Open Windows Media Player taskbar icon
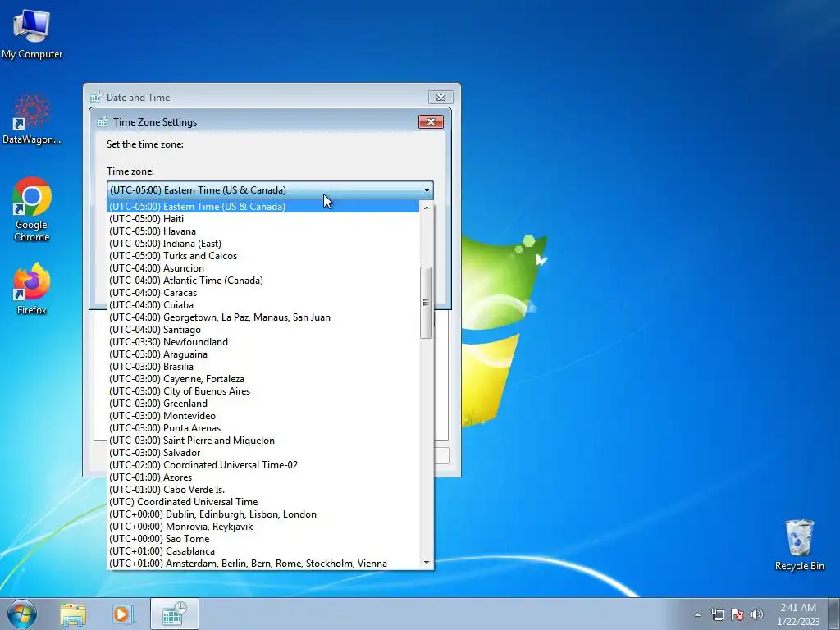The width and height of the screenshot is (840, 630). tap(122, 614)
